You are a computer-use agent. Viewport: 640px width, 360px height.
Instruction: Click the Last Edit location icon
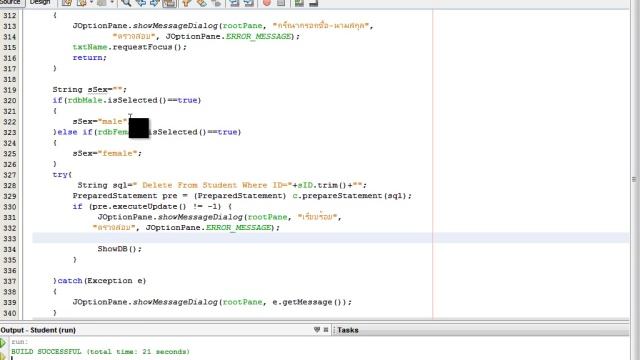tap(67, 3)
